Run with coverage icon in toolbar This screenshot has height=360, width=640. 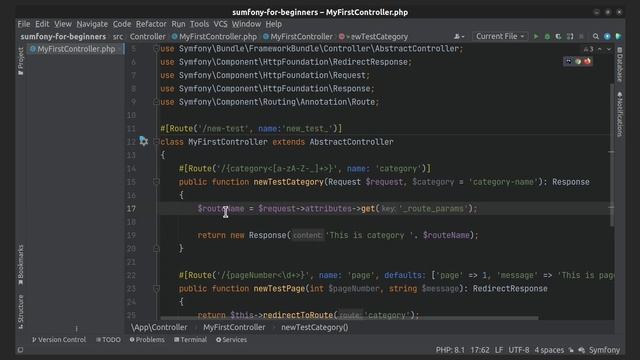click(x=558, y=36)
